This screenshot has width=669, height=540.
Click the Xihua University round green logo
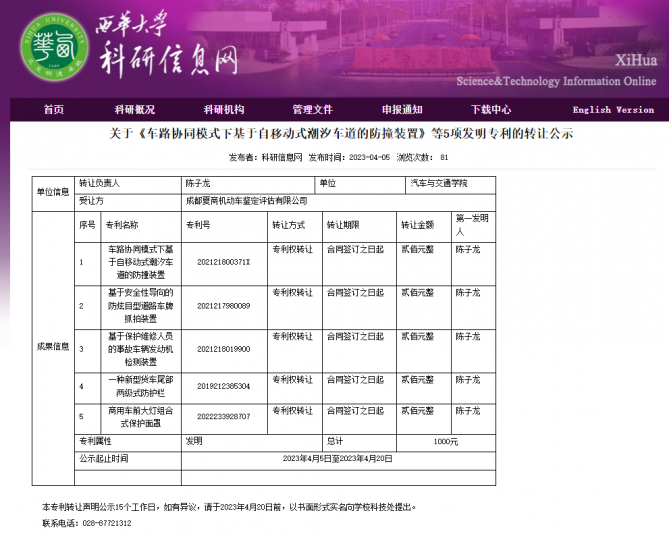click(x=54, y=46)
